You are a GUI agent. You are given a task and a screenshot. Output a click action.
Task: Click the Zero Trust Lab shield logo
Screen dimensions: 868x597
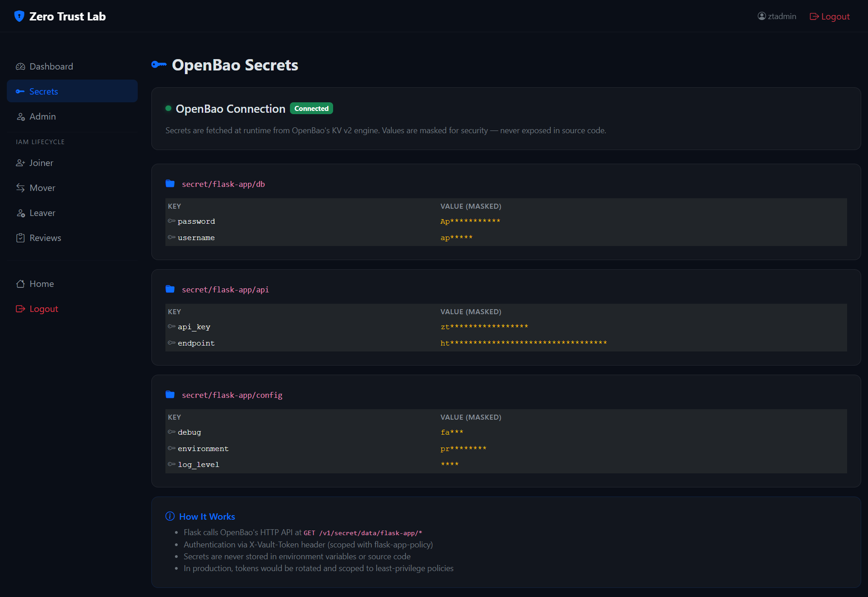pos(19,16)
